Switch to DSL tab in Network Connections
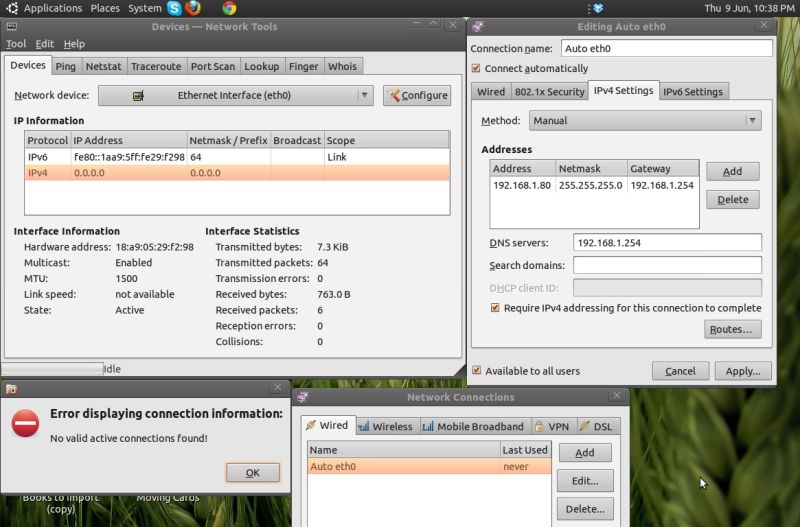Screen dimensions: 800x527 click(597, 426)
